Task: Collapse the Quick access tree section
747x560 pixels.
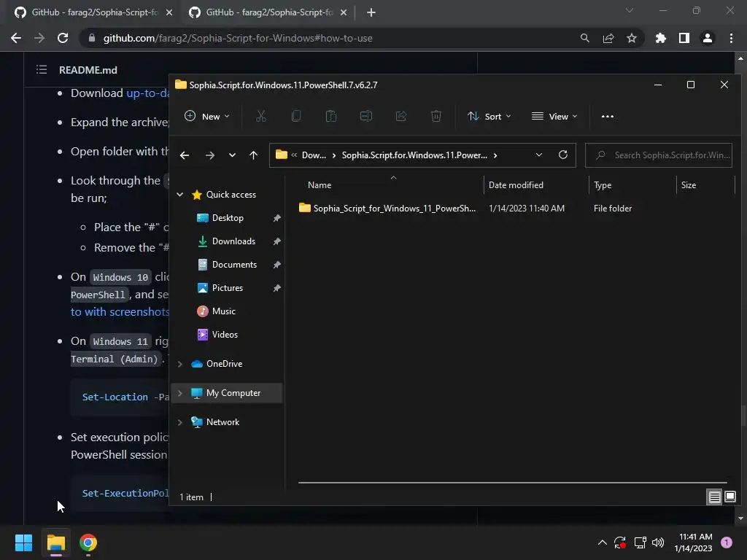Action: (x=180, y=195)
